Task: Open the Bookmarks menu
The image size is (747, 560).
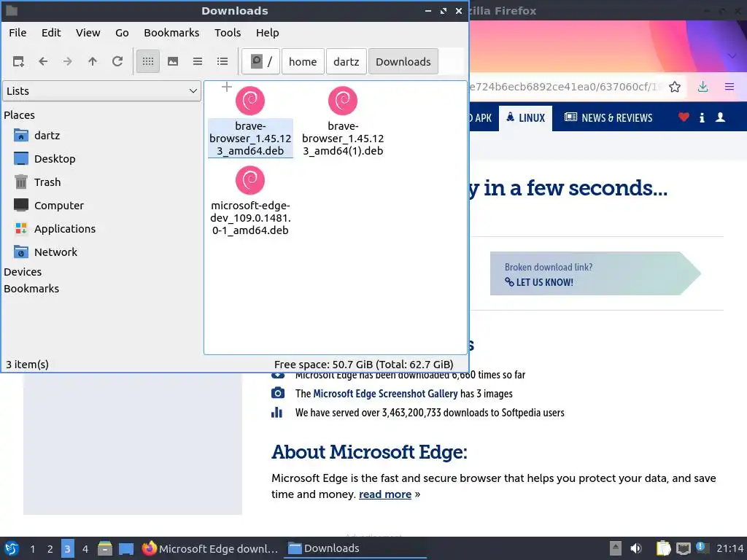Action: pyautogui.click(x=171, y=33)
